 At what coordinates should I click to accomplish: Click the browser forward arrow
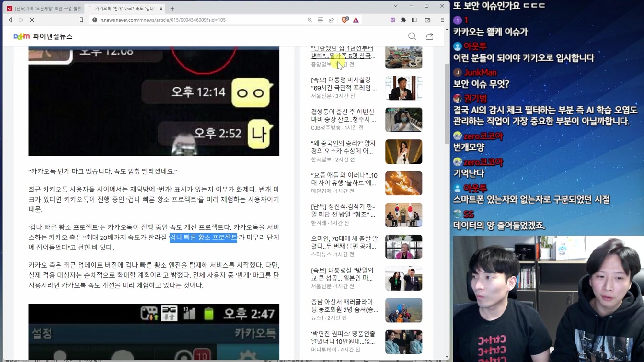[21, 20]
